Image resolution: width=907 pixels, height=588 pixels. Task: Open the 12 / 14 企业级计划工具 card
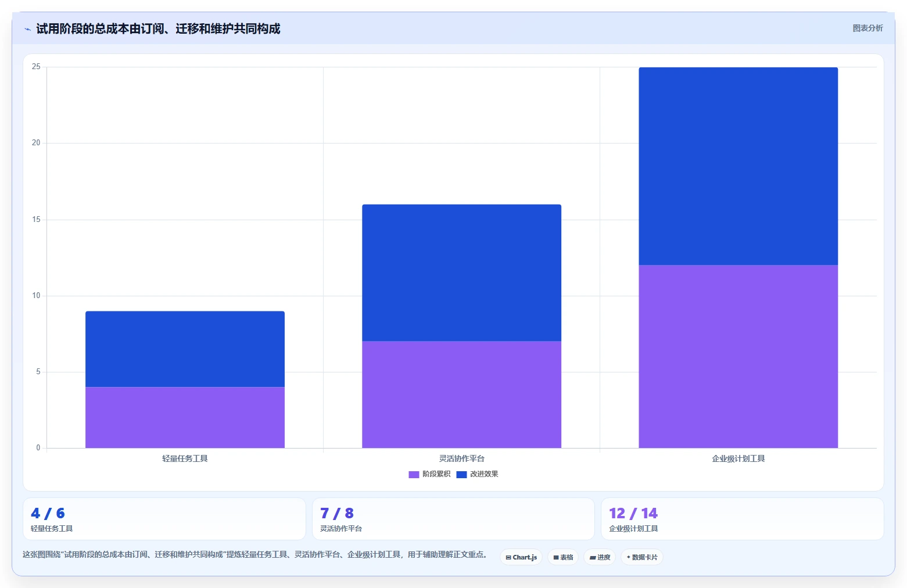[x=743, y=519]
